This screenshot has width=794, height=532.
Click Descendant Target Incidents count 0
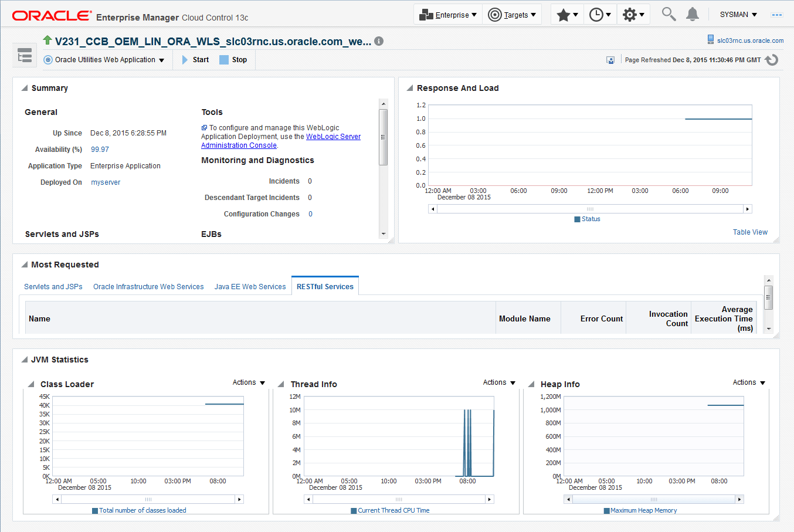310,198
